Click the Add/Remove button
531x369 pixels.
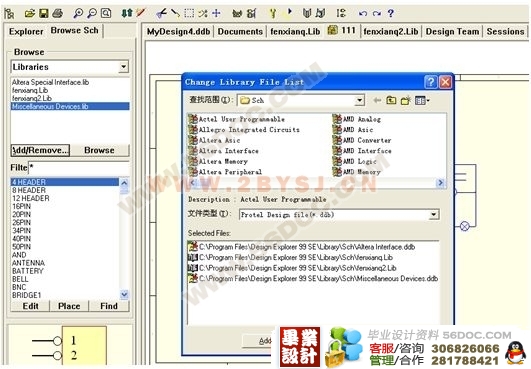[40, 150]
